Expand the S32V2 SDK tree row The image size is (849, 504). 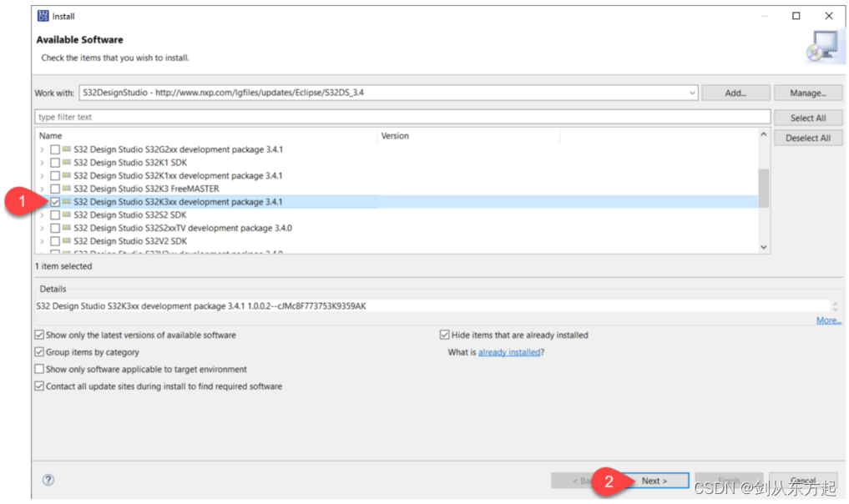(43, 241)
